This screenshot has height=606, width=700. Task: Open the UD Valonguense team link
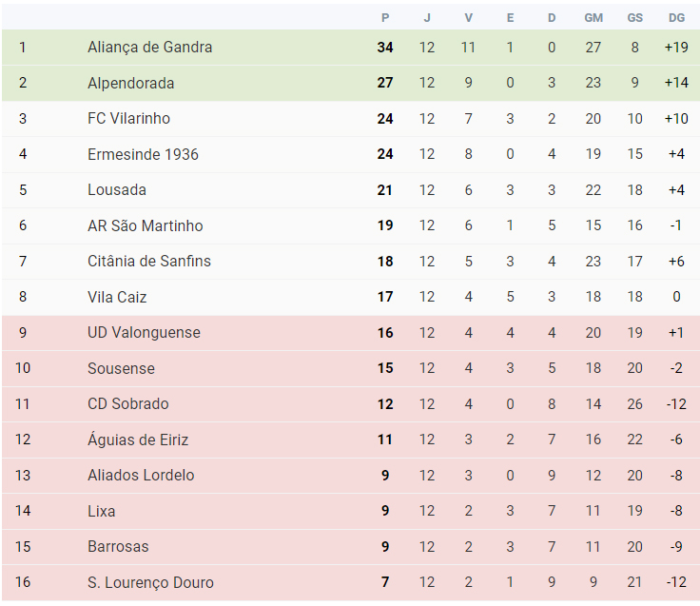point(144,333)
